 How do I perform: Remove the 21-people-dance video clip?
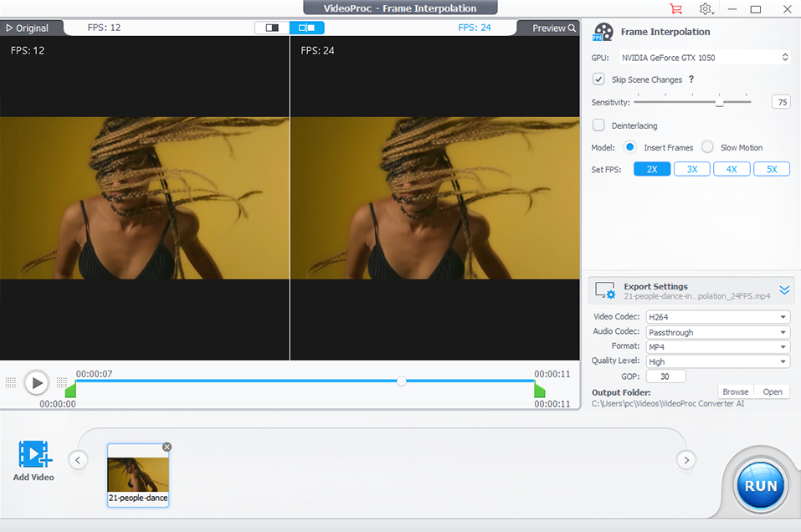pyautogui.click(x=167, y=447)
